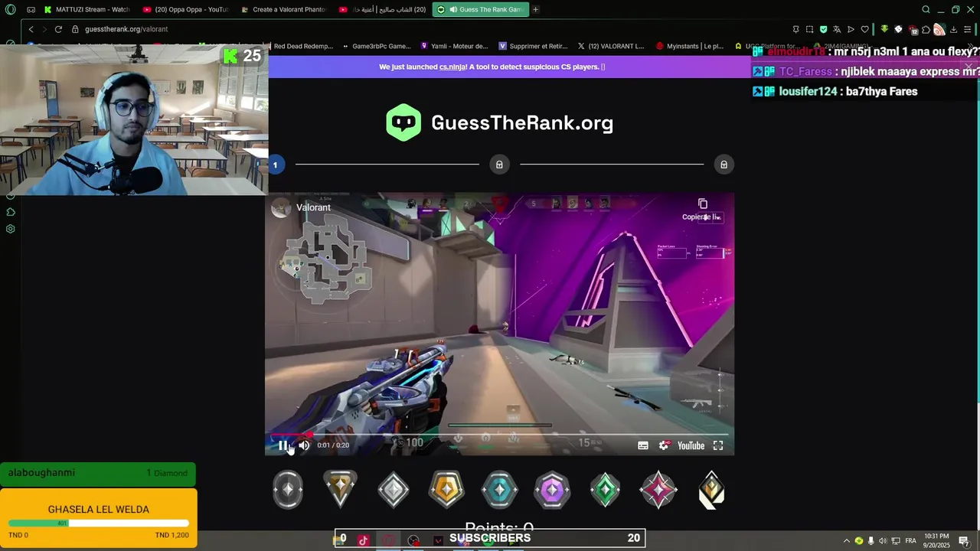Guess the Diamond rank
The width and height of the screenshot is (980, 551).
tap(552, 490)
